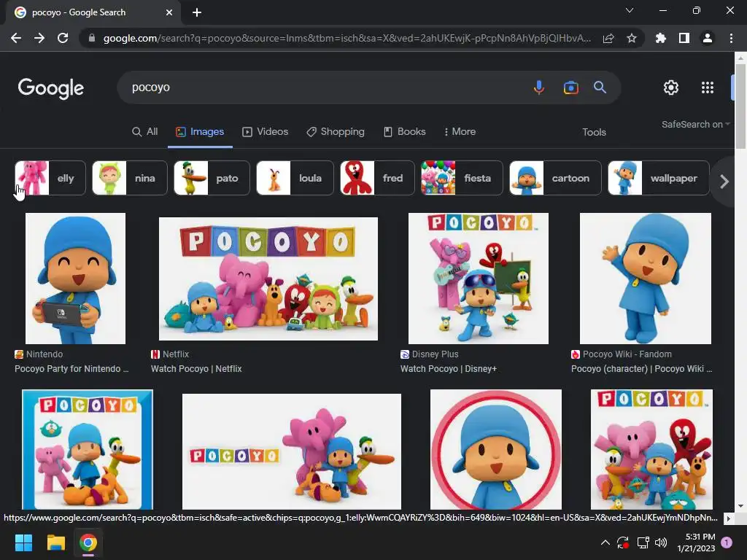Image resolution: width=747 pixels, height=560 pixels.
Task: Switch to the All results tab
Action: (x=145, y=131)
